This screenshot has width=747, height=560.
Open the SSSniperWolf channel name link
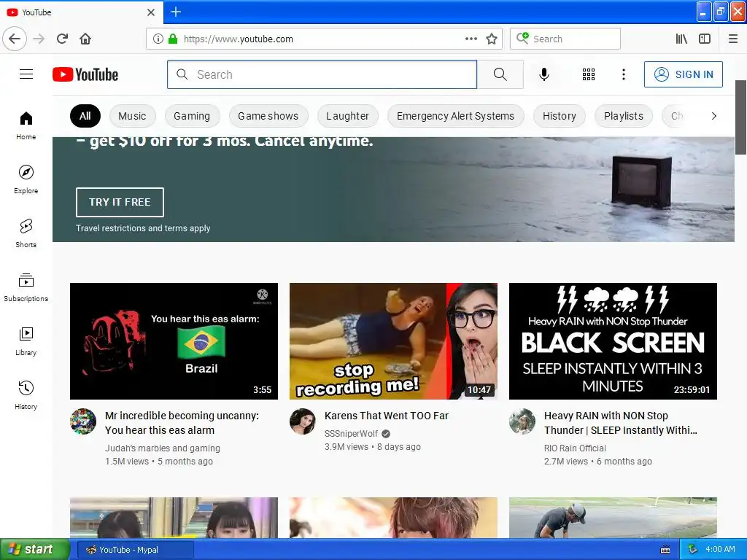click(x=351, y=433)
